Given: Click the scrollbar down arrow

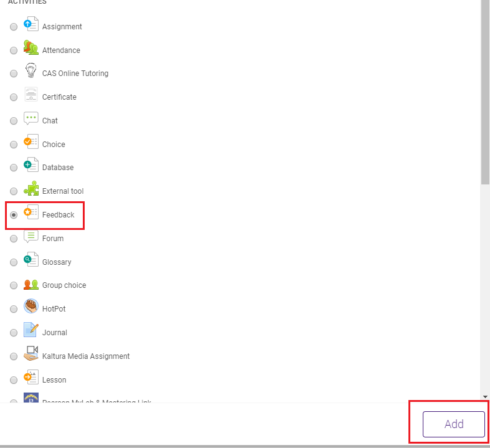Looking at the screenshot, I should pos(485,397).
